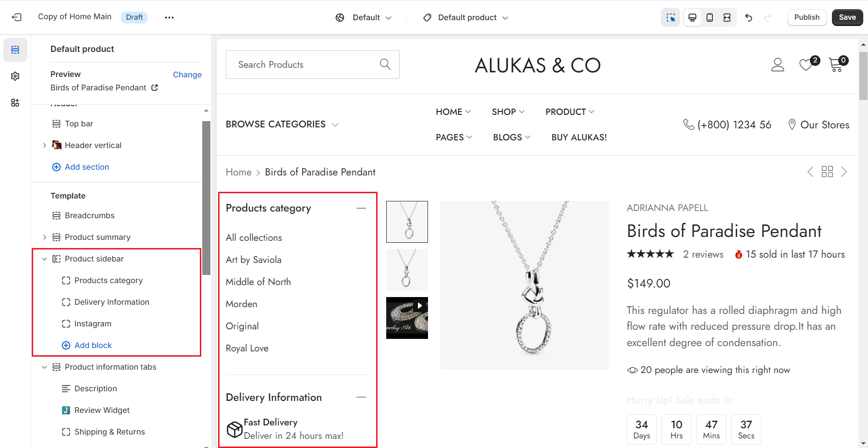Viewport: 868px width, 448px height.
Task: Click the account profile icon
Action: click(778, 64)
